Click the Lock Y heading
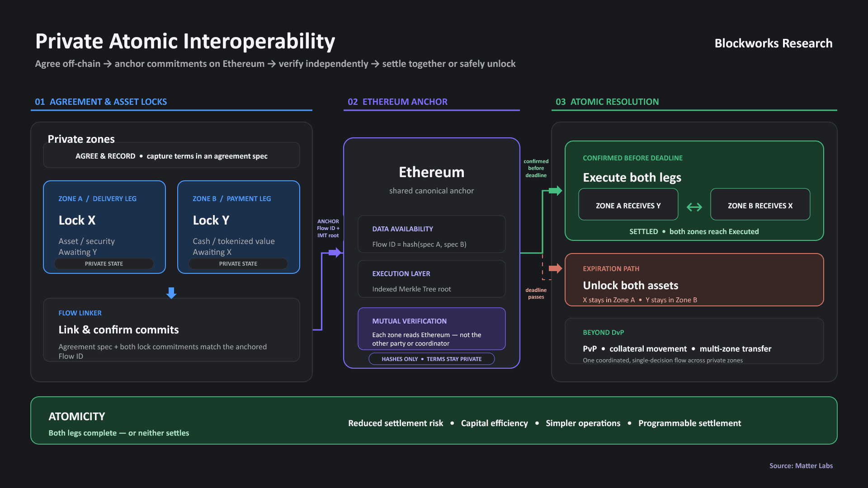This screenshot has width=868, height=488. coord(211,221)
